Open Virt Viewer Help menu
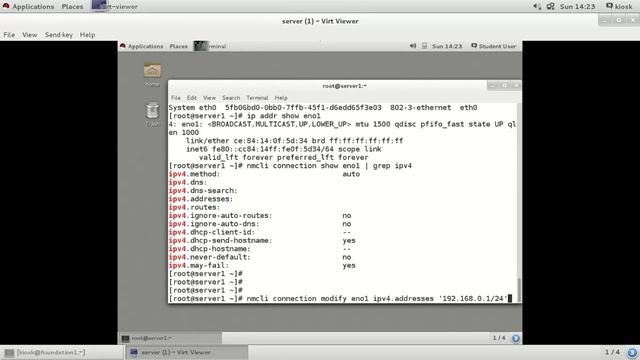 point(87,35)
